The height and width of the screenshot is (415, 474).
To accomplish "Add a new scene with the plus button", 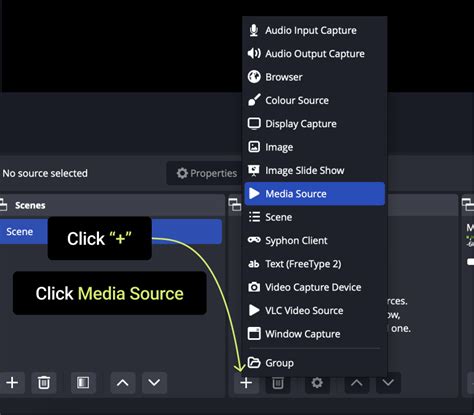I will (12, 383).
